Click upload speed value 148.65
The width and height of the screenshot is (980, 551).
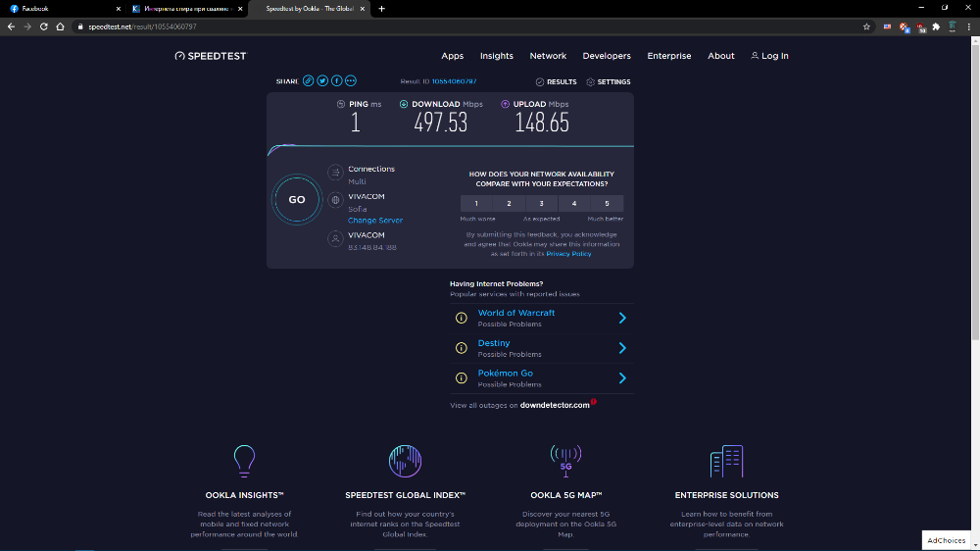[x=542, y=123]
